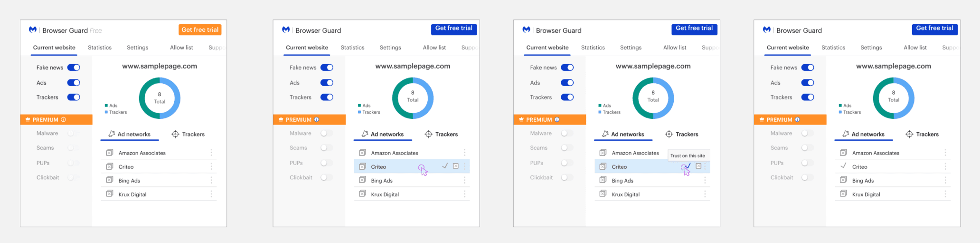
Task: Click trusted checkmark icon beside Criteo, fourth panel
Action: point(843,166)
